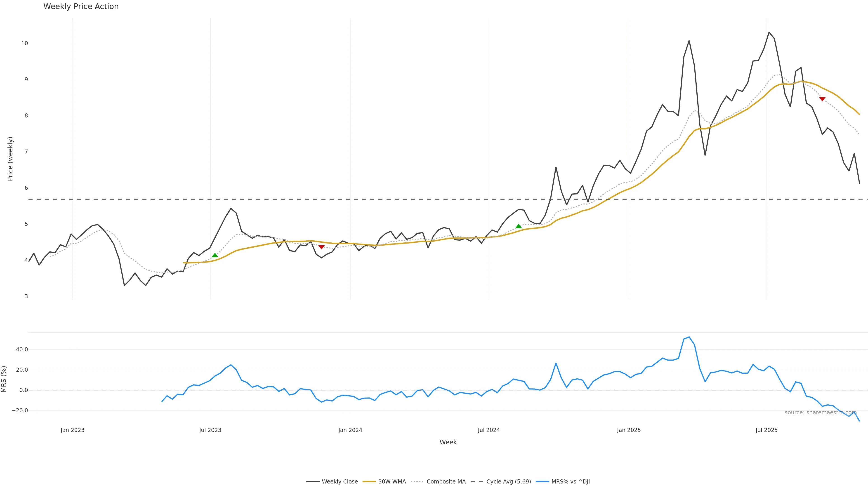Viewport: 868px width, 488px height.
Task: Toggle MRS% vs ^DJI legend label
Action: coord(571,482)
